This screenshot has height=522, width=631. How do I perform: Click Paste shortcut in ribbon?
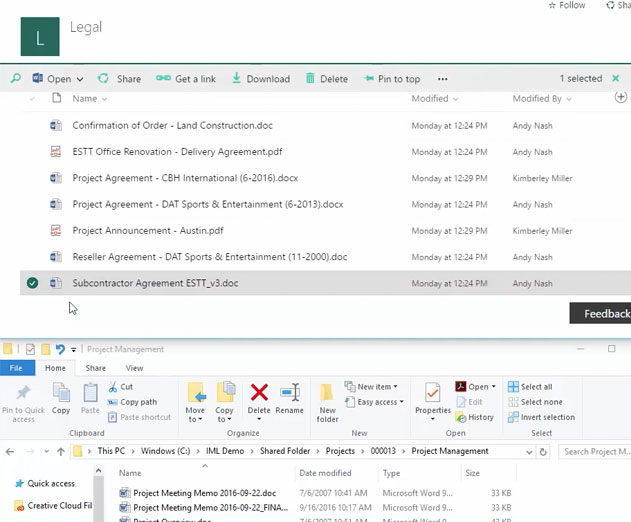(x=140, y=417)
